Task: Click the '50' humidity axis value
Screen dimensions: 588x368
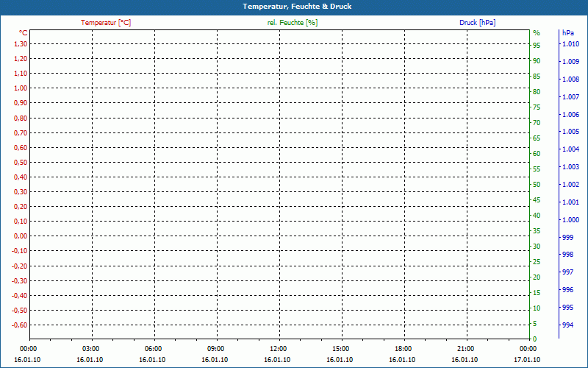Action: pos(537,185)
